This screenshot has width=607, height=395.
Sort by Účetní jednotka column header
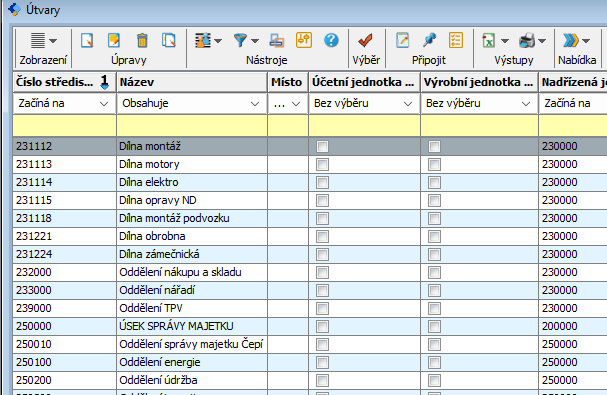pyautogui.click(x=364, y=82)
